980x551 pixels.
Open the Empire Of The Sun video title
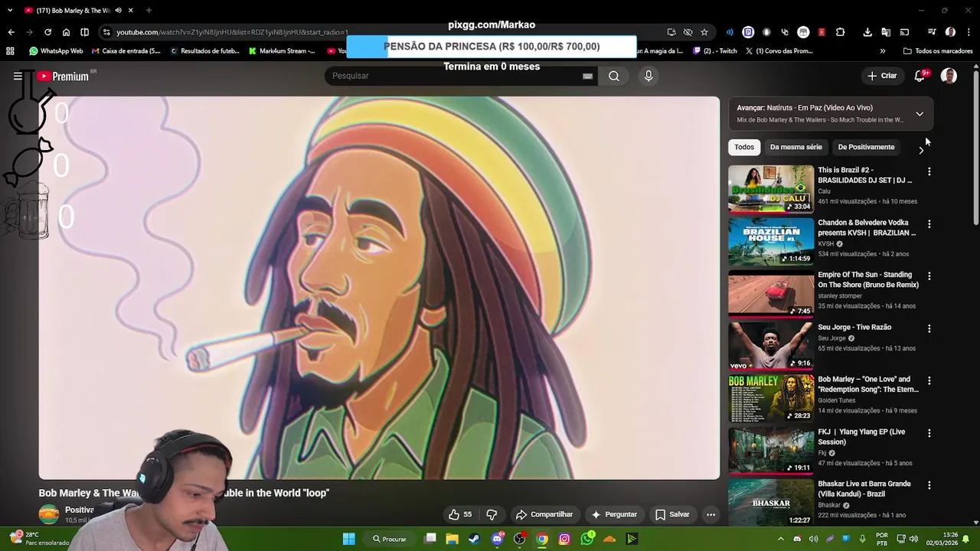pos(868,279)
